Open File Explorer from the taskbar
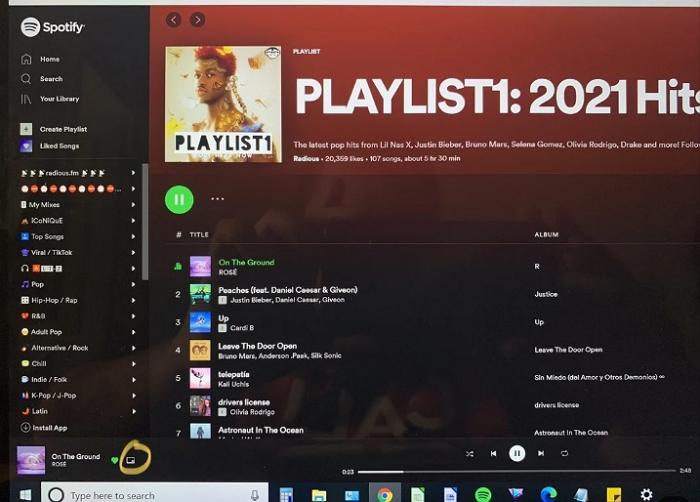The image size is (700, 502). click(x=319, y=495)
